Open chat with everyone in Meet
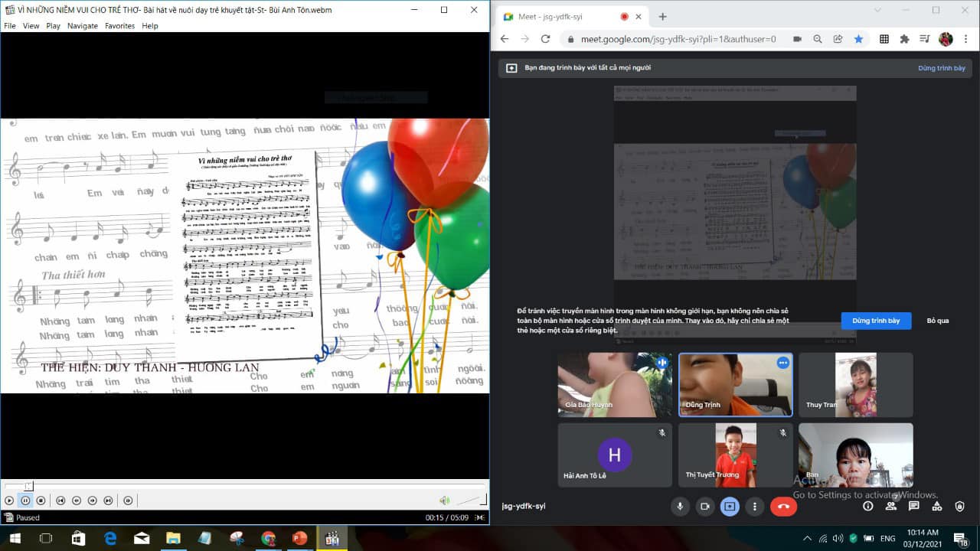Viewport: 980px width, 551px height. (x=914, y=506)
